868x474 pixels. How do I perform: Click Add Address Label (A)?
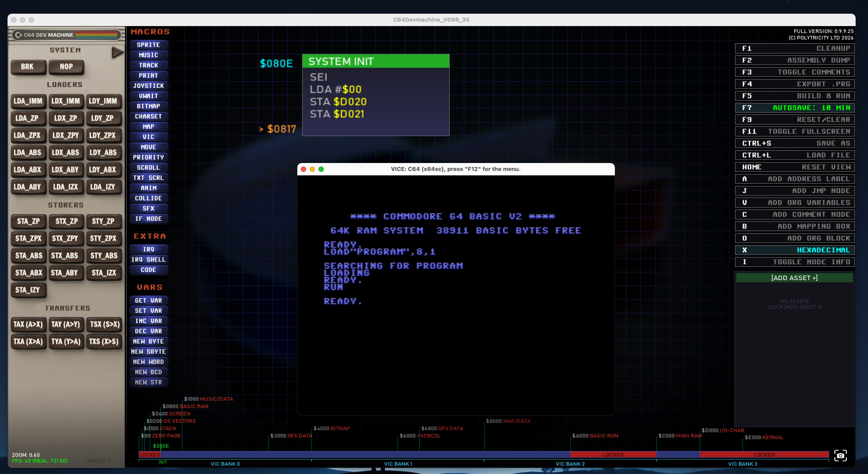pyautogui.click(x=795, y=179)
